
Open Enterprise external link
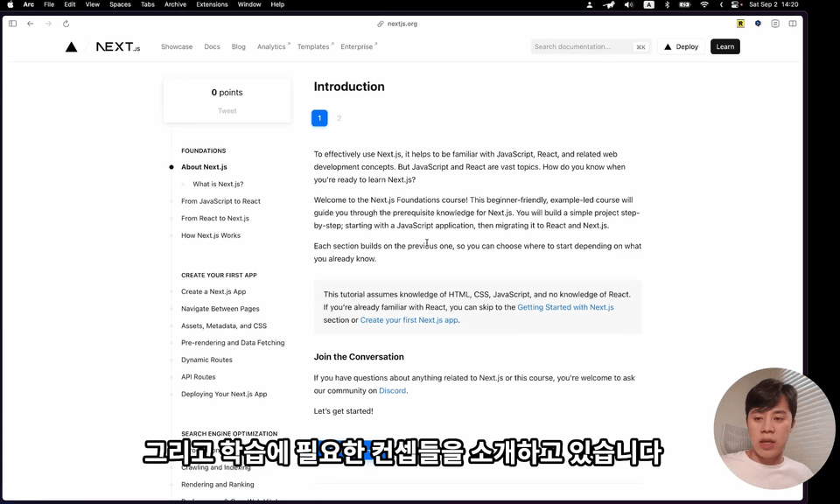click(x=359, y=46)
